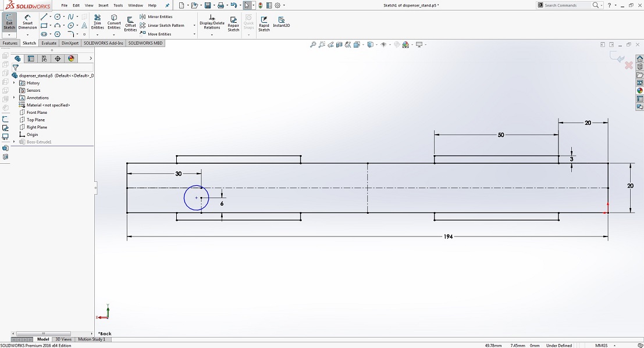Screen dimensions: 644x348
Task: Switch to the Evaluate tab
Action: pyautogui.click(x=49, y=42)
